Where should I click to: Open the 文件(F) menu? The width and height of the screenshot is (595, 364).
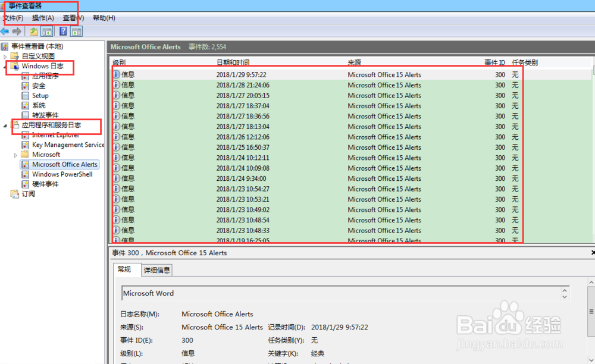pos(13,18)
